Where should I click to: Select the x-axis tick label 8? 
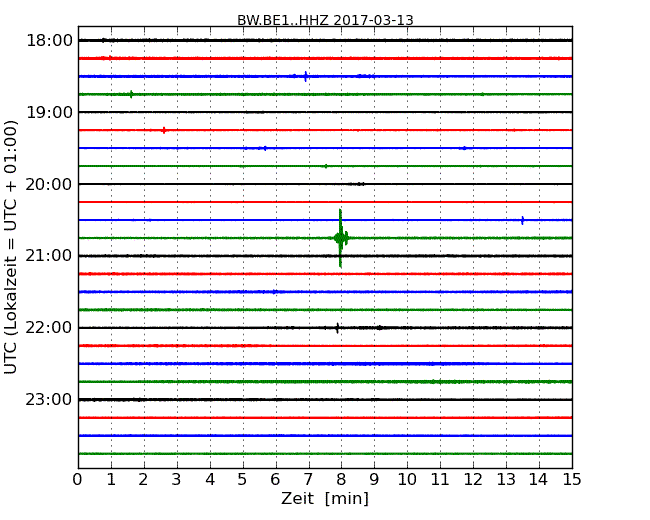342,479
